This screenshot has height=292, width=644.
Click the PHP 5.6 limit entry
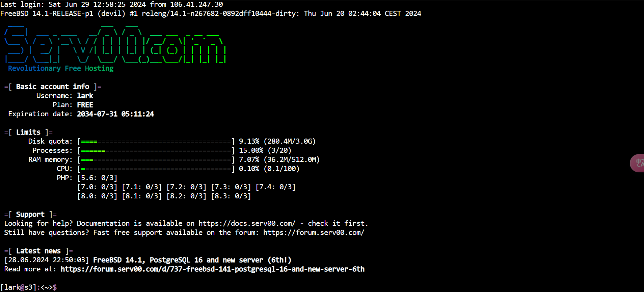coord(97,178)
